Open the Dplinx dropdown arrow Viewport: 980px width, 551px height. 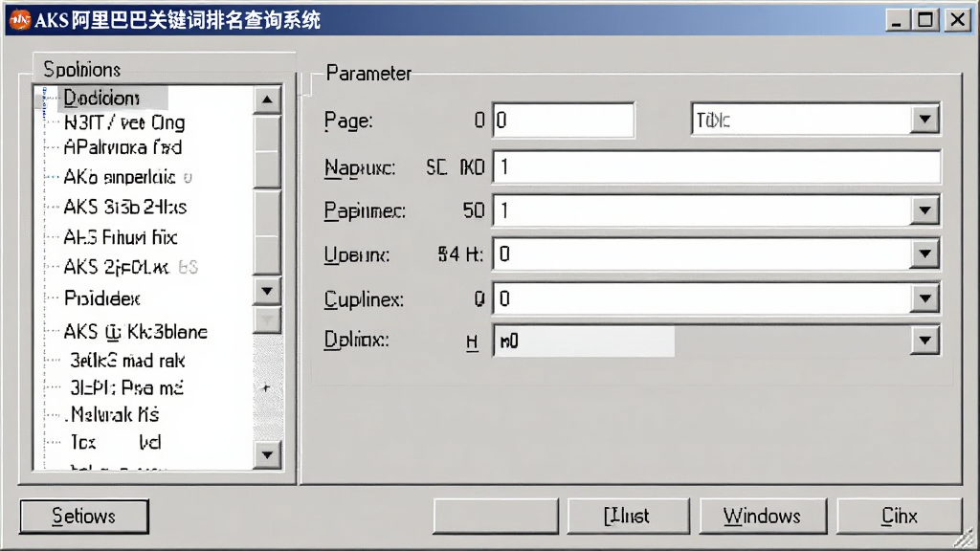point(925,341)
